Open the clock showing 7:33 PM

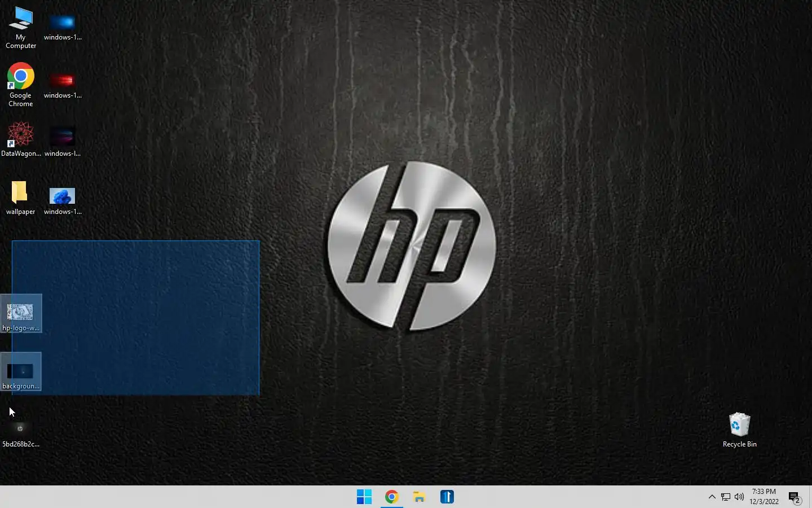[764, 497]
